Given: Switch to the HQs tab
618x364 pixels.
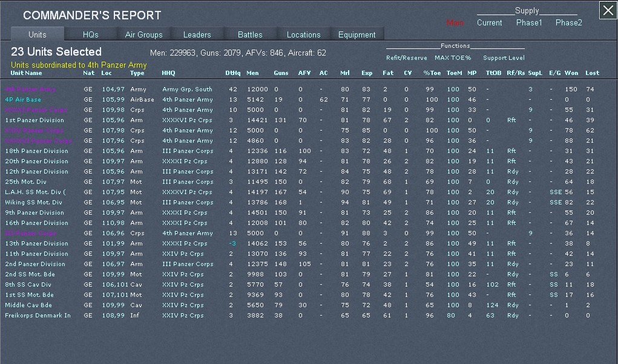Looking at the screenshot, I should (x=90, y=34).
